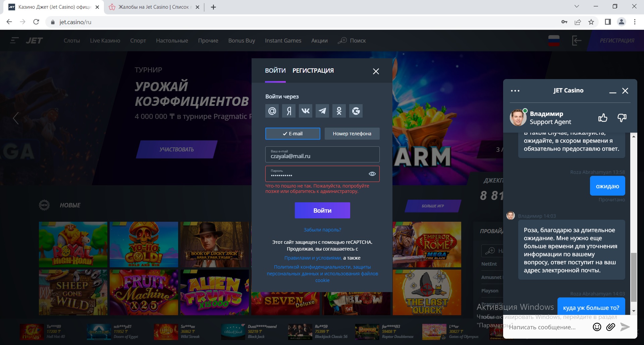The image size is (644, 345).
Task: Click the JET logo
Action: 34,41
